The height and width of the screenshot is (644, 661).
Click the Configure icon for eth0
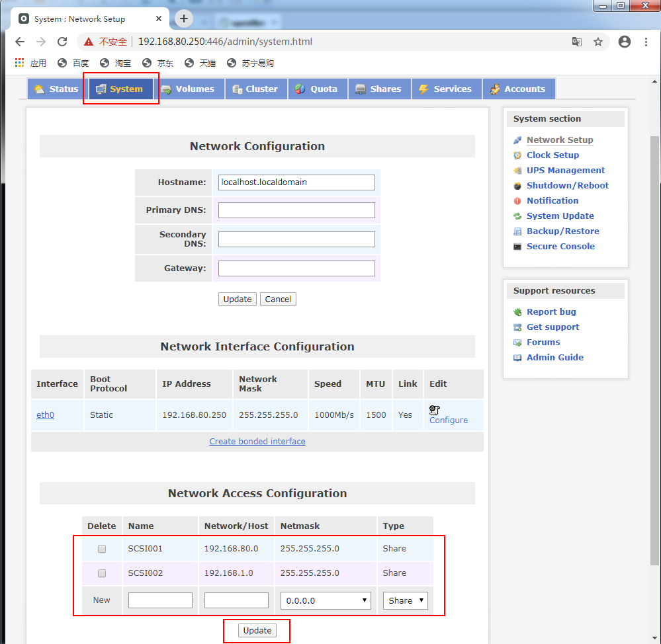click(435, 410)
